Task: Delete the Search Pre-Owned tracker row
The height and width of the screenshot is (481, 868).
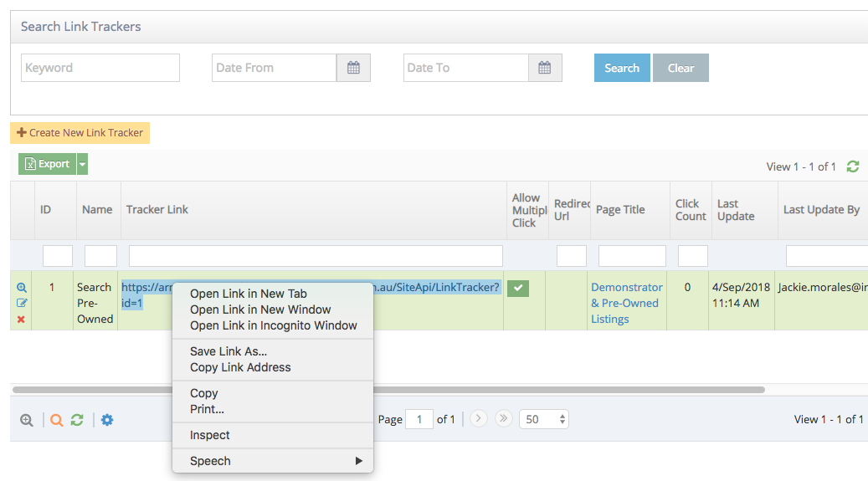Action: pos(21,320)
